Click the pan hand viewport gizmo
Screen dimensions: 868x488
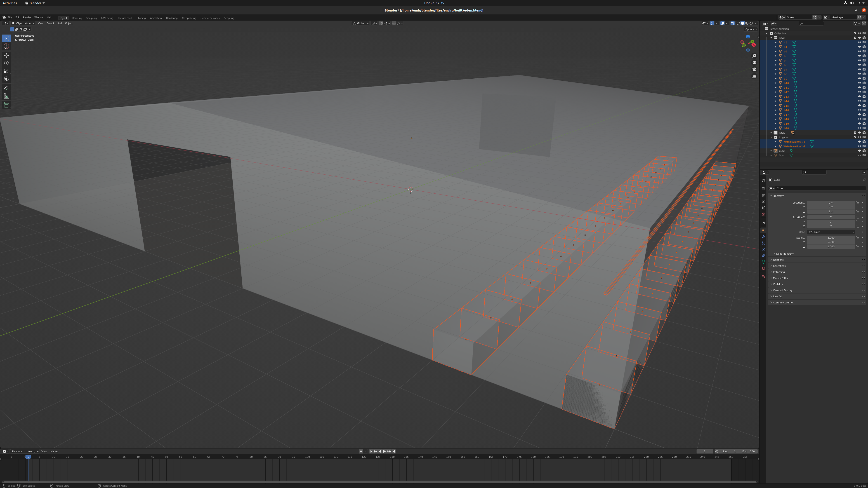pyautogui.click(x=754, y=63)
